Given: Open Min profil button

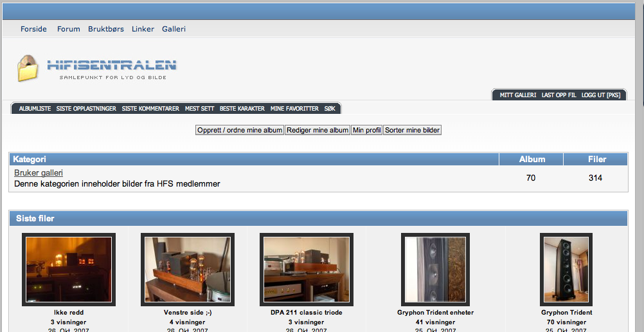Looking at the screenshot, I should pos(367,130).
